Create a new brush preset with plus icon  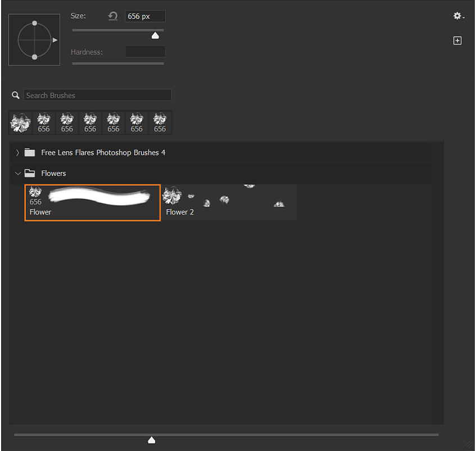pos(457,40)
